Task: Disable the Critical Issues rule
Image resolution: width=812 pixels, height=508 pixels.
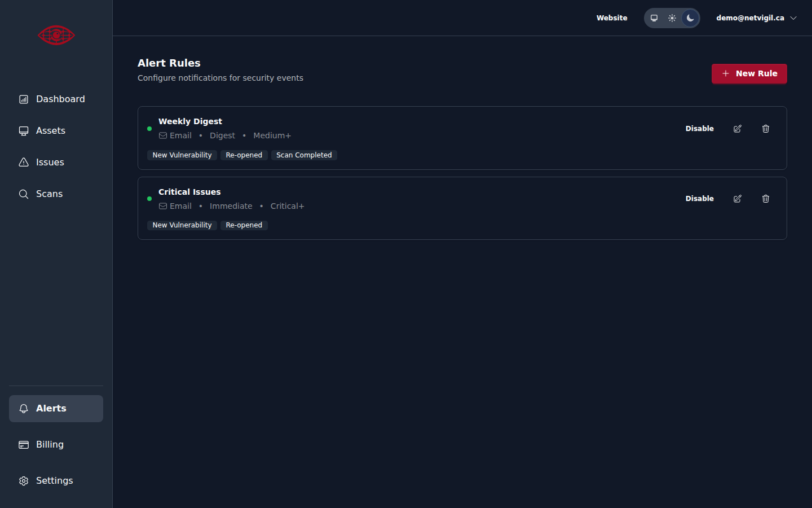Action: point(700,199)
